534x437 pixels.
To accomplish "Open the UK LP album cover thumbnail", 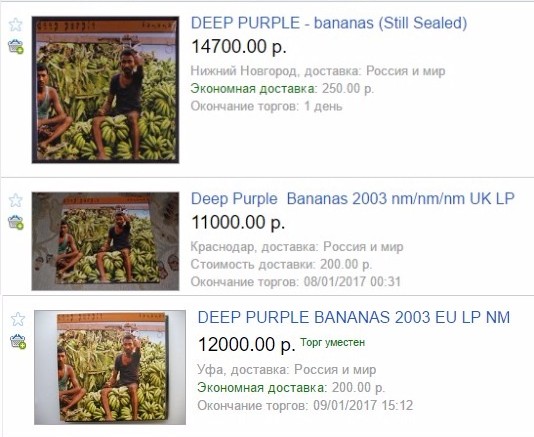I will 106,241.
